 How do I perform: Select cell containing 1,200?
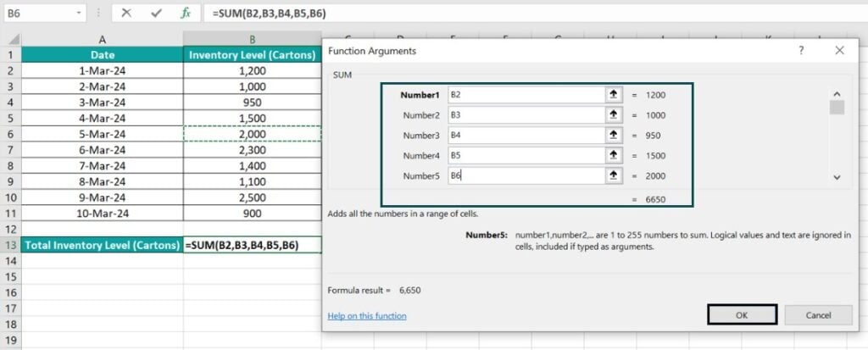[253, 71]
